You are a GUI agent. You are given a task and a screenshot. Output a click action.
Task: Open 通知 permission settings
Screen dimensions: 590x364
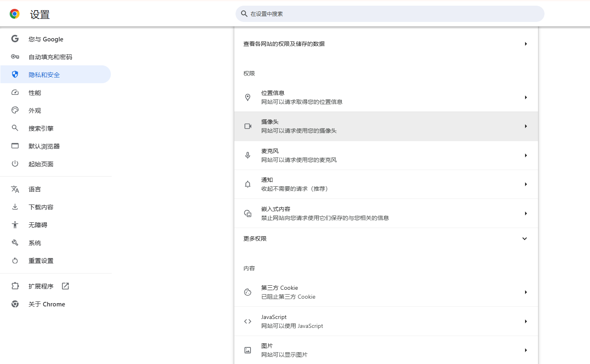[x=386, y=184]
